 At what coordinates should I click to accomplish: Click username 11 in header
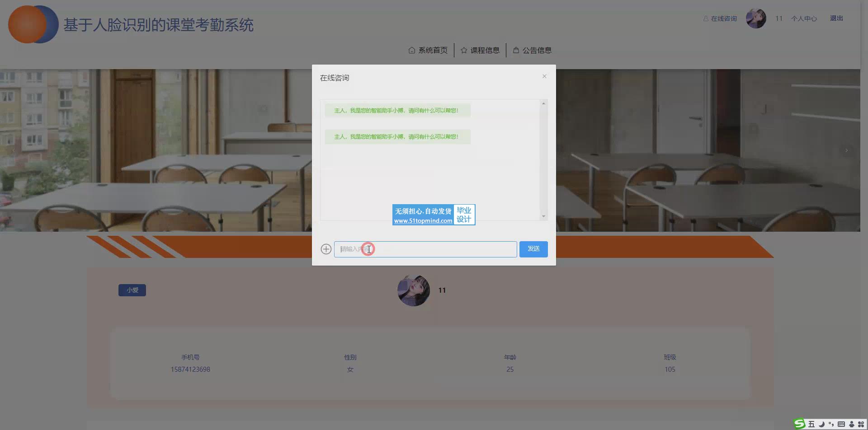point(779,19)
